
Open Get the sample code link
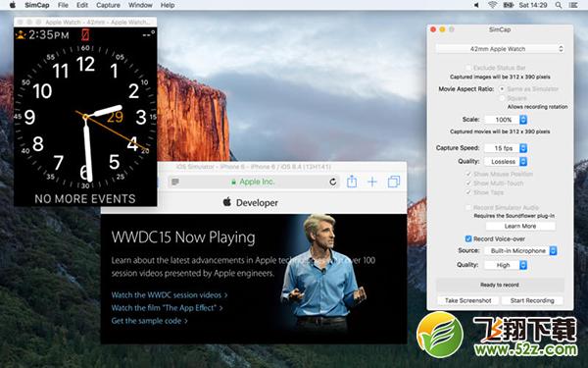click(x=150, y=321)
